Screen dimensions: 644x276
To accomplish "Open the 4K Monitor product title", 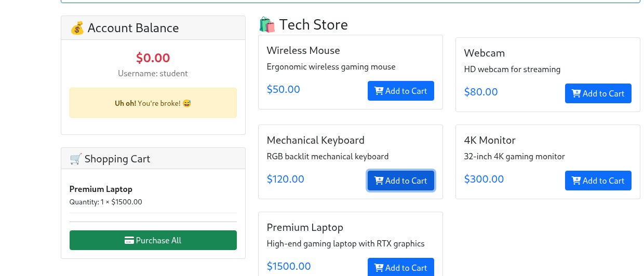I will (489, 140).
